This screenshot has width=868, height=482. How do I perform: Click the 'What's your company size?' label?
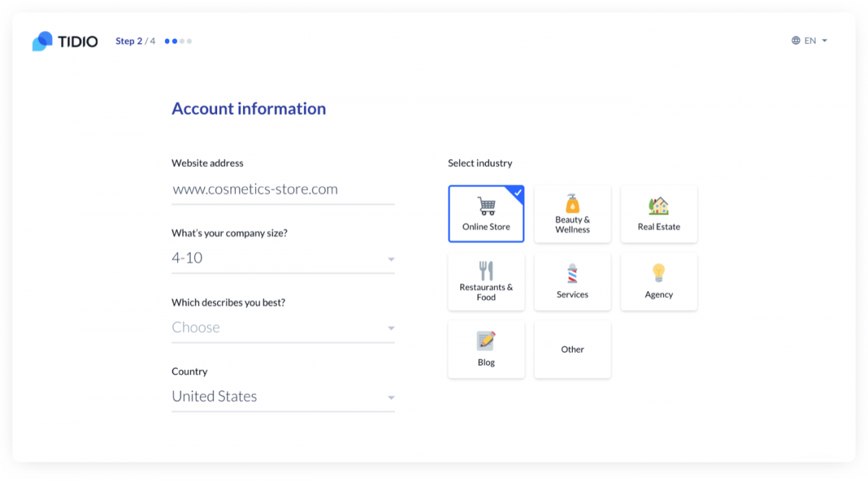click(229, 233)
